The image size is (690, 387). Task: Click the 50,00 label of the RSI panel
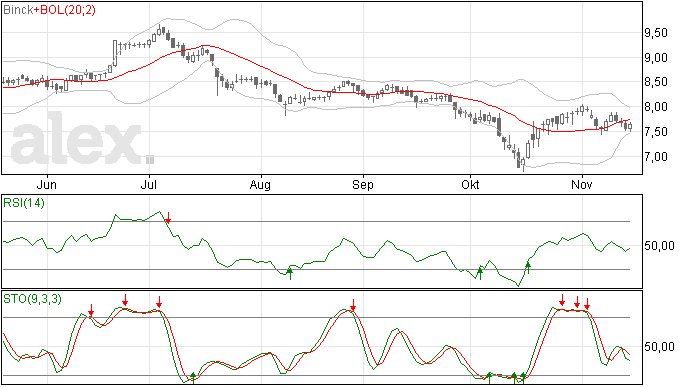(x=659, y=246)
